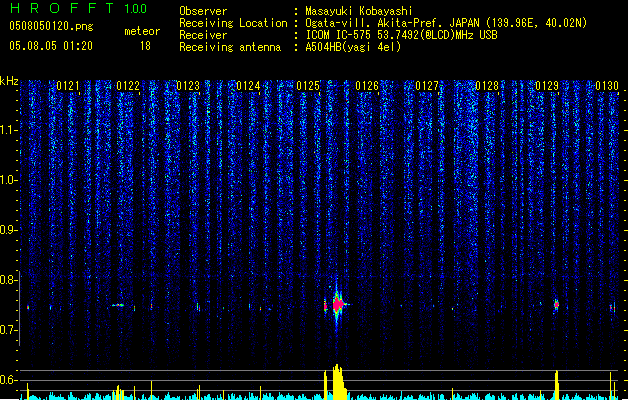Select the receiver text ICOM IC-575 53.7492 MHz USB
Image resolution: width=629 pixels, height=400 pixels.
pos(401,35)
